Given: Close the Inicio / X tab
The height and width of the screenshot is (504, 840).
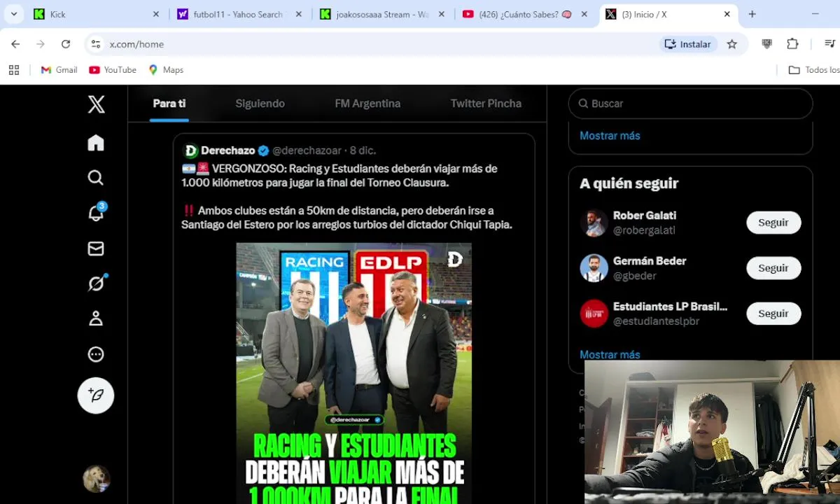Looking at the screenshot, I should pyautogui.click(x=727, y=14).
